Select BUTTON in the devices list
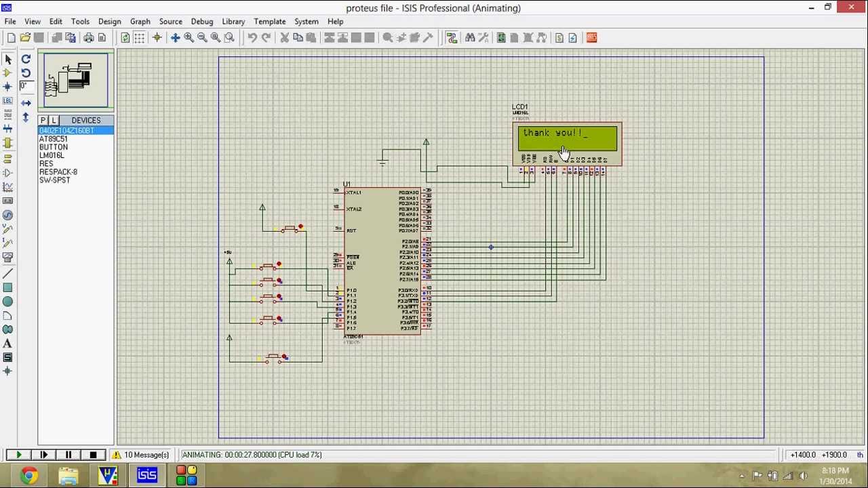Viewport: 868px width, 488px height. coord(75,147)
